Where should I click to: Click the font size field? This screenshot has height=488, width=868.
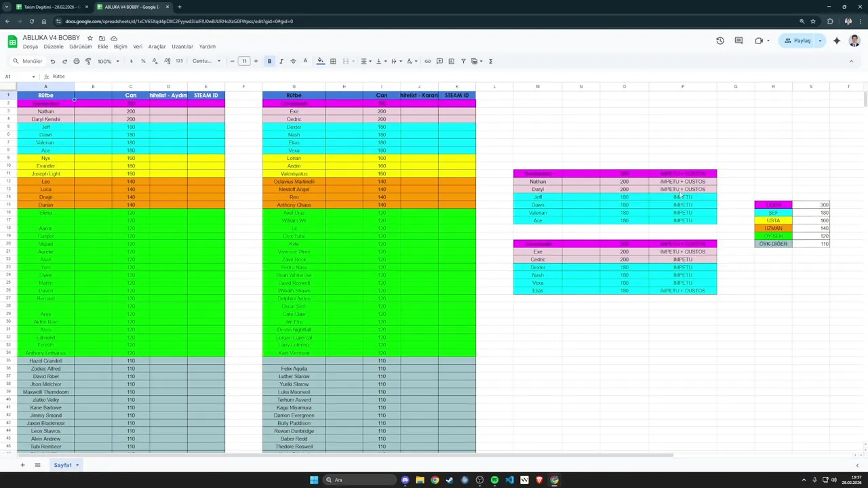click(x=244, y=61)
